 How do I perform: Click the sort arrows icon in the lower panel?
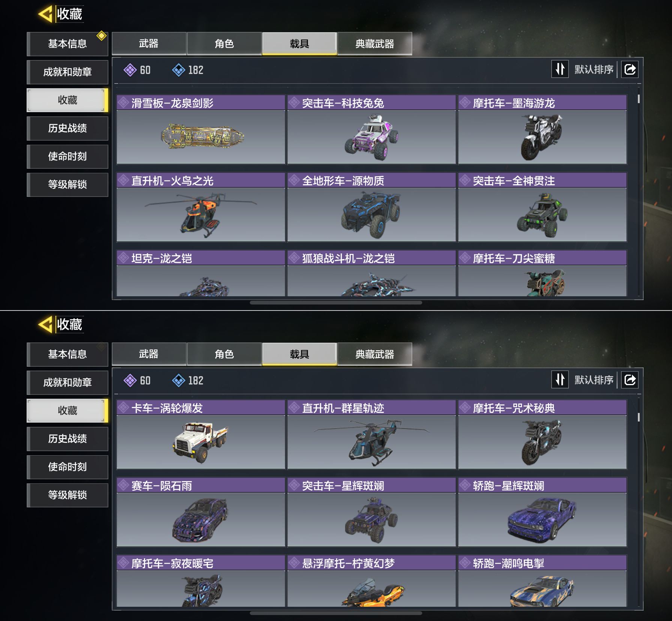[x=560, y=379]
